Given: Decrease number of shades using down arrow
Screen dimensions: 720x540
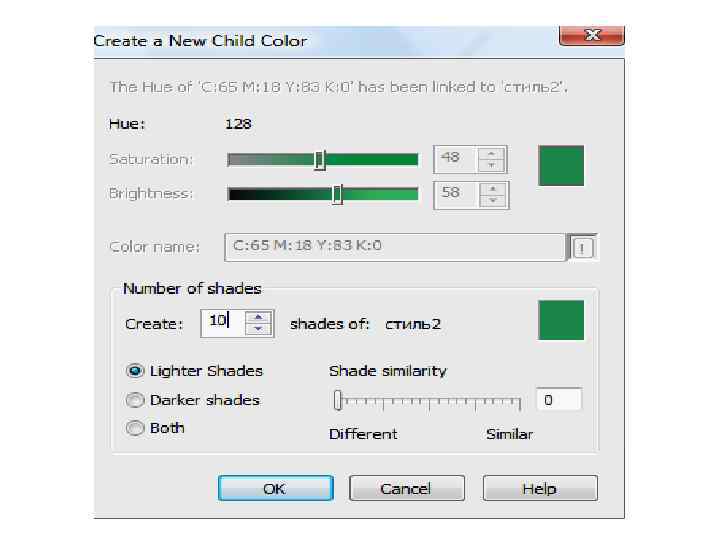Looking at the screenshot, I should [259, 329].
